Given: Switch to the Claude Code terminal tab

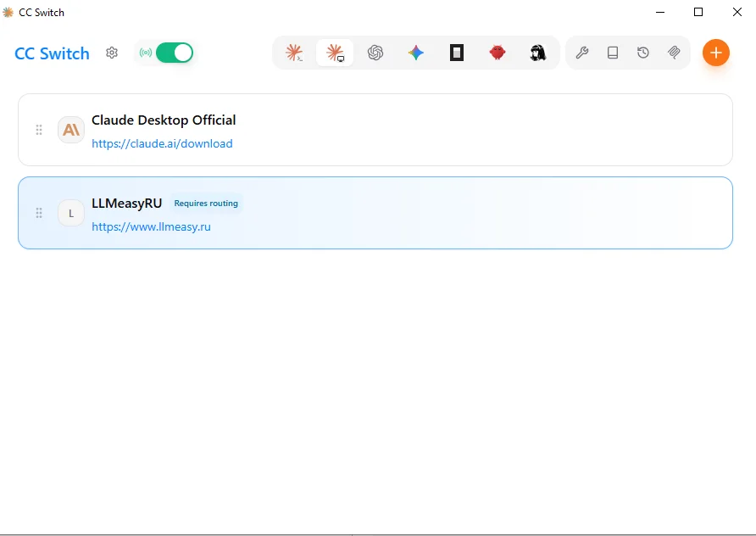Looking at the screenshot, I should click(x=294, y=53).
